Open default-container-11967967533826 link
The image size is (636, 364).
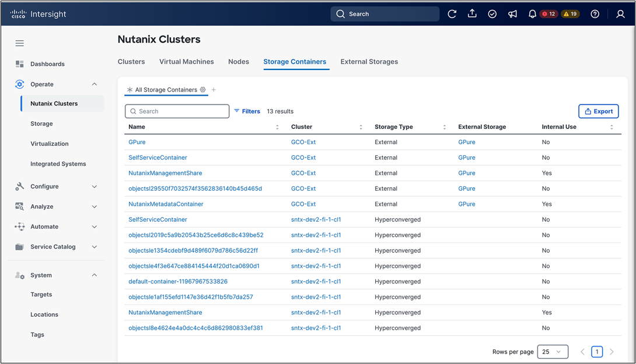[x=178, y=281]
